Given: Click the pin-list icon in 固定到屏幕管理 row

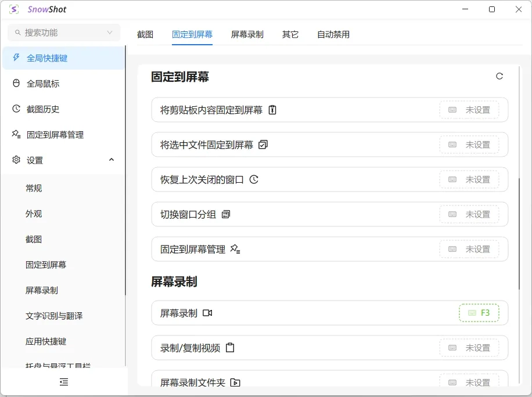Looking at the screenshot, I should 235,249.
